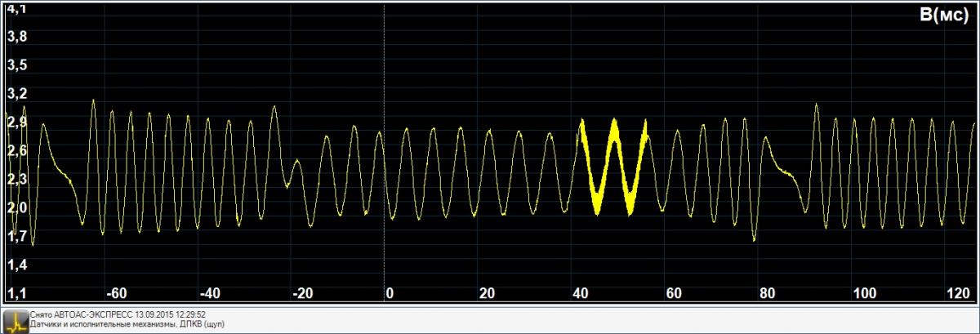Click the 3,8 voltage axis label

(x=16, y=37)
